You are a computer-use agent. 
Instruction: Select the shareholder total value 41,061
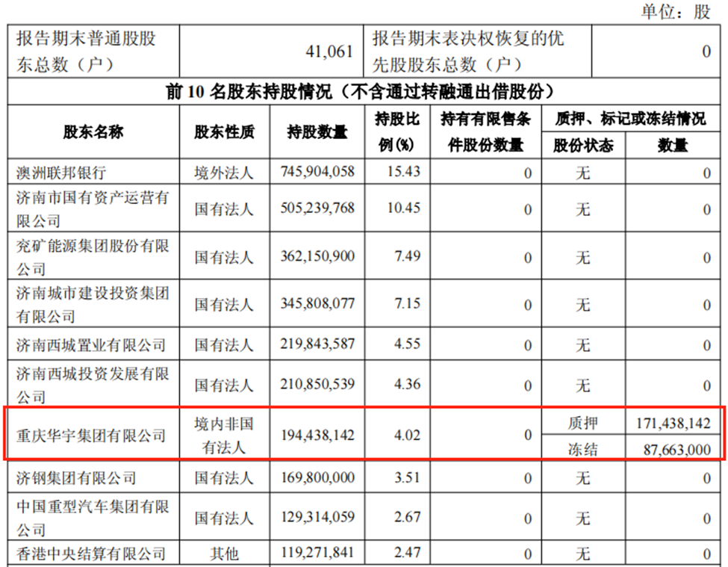click(329, 51)
